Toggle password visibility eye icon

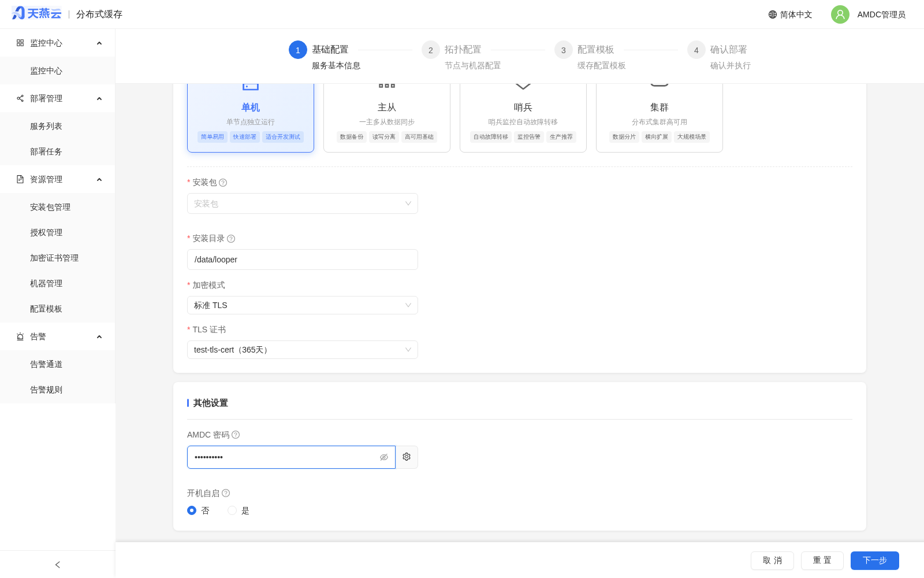pyautogui.click(x=384, y=457)
